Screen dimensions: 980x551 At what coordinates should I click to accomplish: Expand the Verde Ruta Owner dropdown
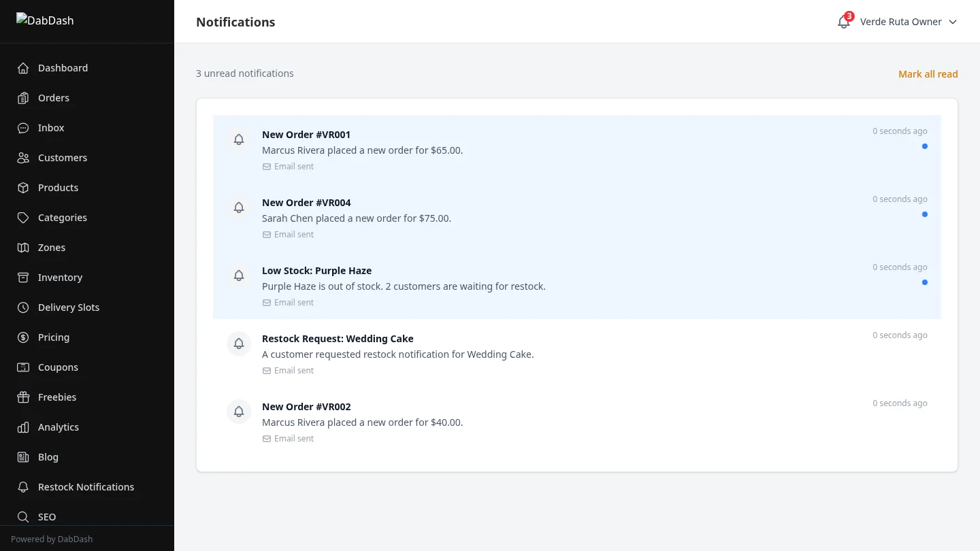point(908,21)
